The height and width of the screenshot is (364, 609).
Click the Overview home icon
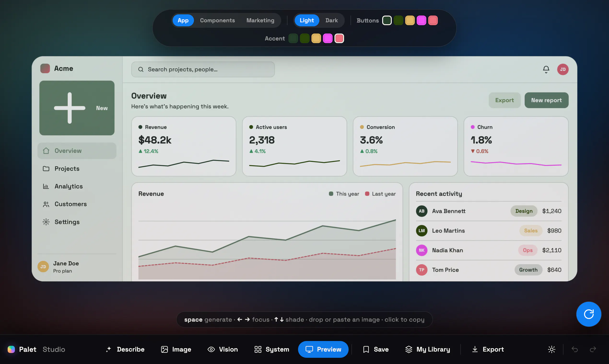point(46,151)
